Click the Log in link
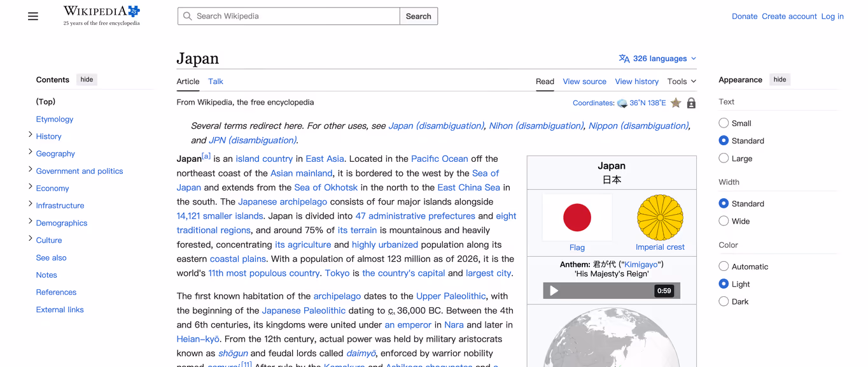 (x=832, y=17)
